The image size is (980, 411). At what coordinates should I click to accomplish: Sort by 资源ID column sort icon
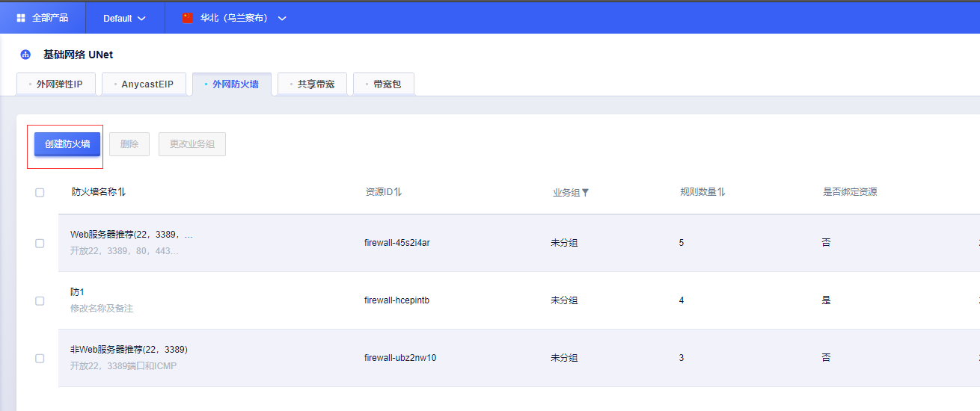[x=398, y=192]
